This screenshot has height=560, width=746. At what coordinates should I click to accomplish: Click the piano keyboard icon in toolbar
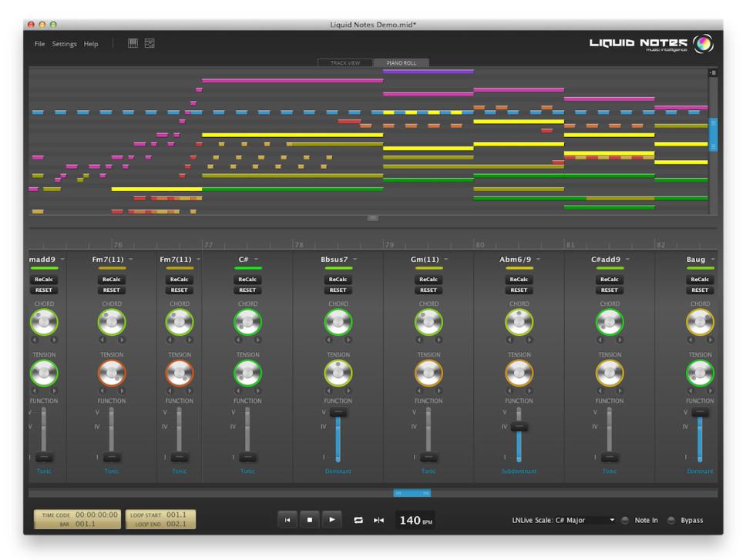133,44
